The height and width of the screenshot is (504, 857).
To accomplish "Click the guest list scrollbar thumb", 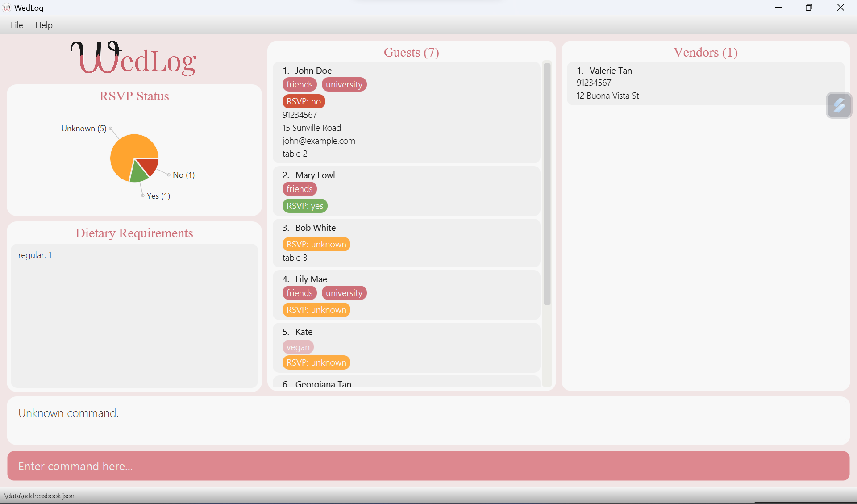I will tap(547, 183).
